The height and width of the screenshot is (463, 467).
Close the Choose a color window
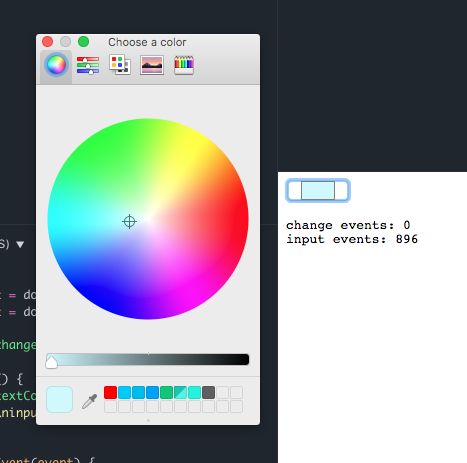[x=48, y=42]
